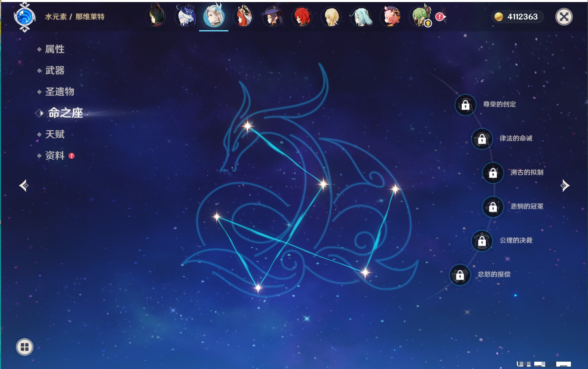Click the 水元素 / 那维莱特 title text
The width and height of the screenshot is (588, 369).
coord(75,17)
